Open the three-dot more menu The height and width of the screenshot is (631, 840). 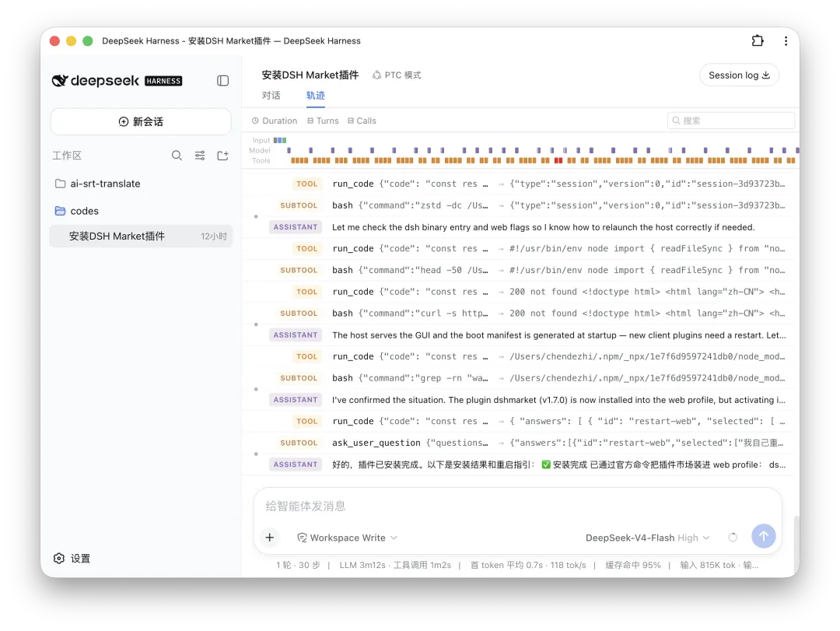786,40
